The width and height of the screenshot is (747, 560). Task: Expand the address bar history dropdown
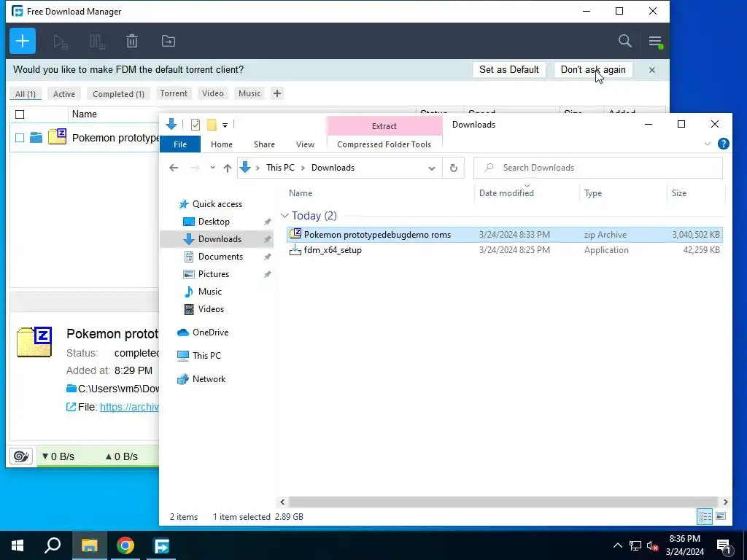tap(432, 168)
